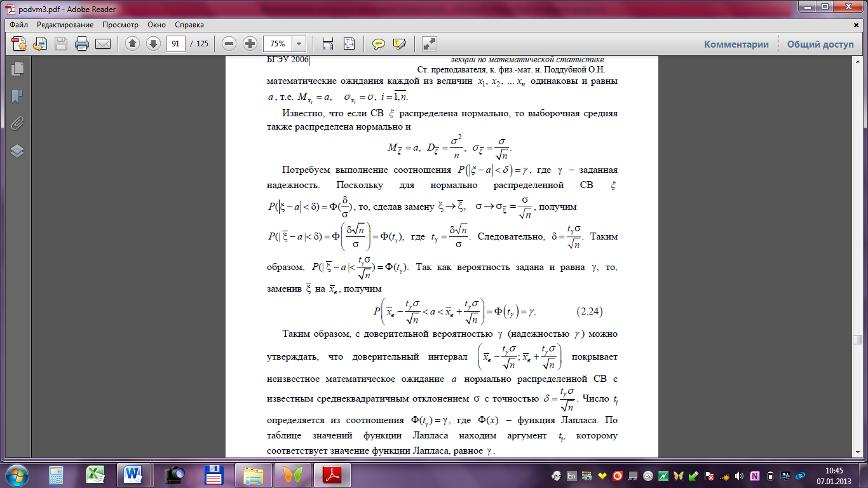Select the highlight text tool
Screen dimensions: 868x488
(400, 44)
